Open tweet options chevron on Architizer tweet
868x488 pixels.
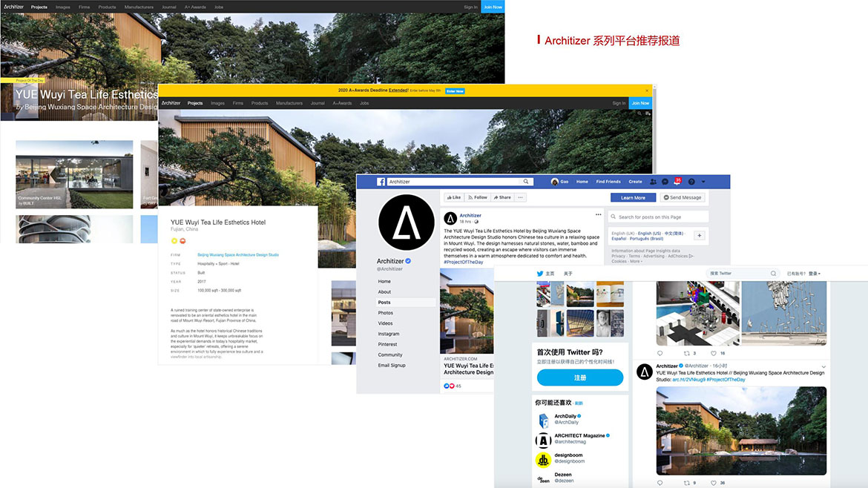tap(823, 366)
